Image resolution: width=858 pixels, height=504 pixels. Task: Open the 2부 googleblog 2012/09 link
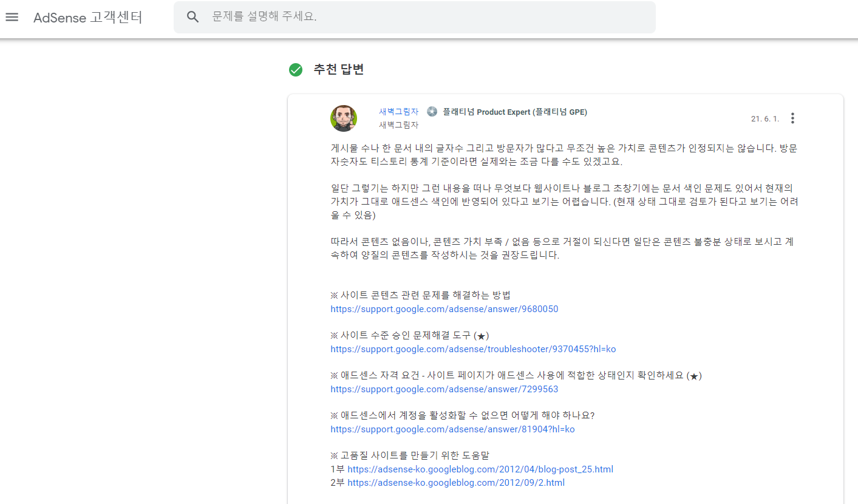tap(456, 483)
